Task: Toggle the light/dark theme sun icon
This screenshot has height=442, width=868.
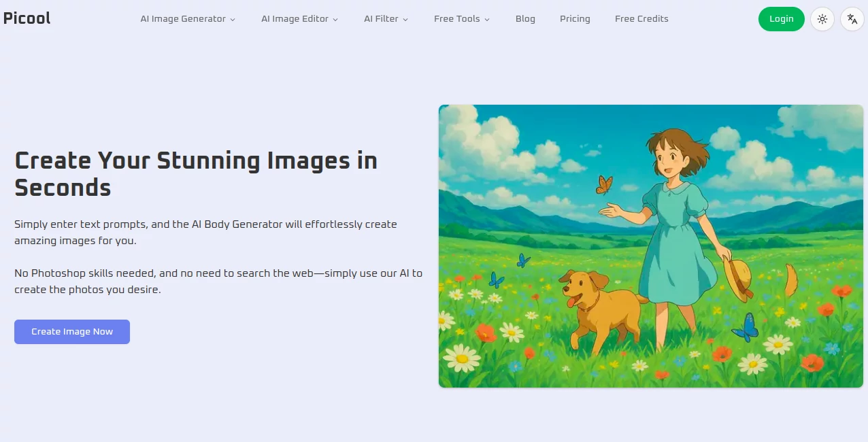Action: pos(822,19)
